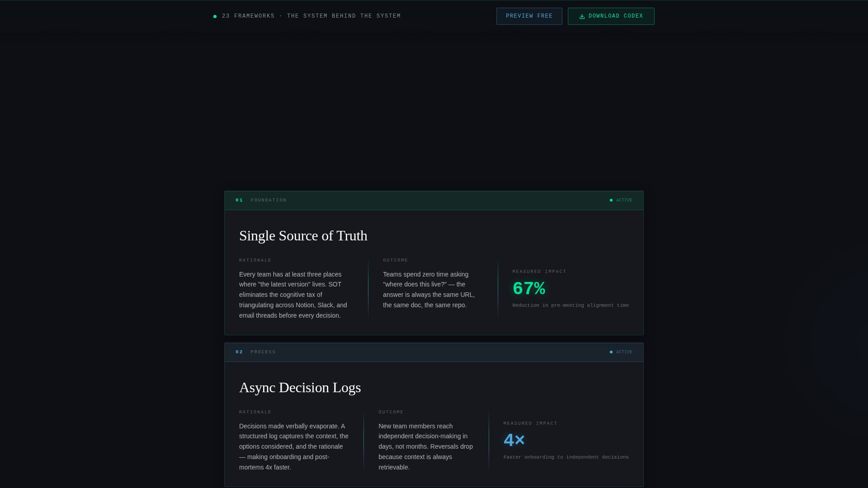Click the Download Codex button
Viewport: 868px width, 488px height.
(611, 16)
